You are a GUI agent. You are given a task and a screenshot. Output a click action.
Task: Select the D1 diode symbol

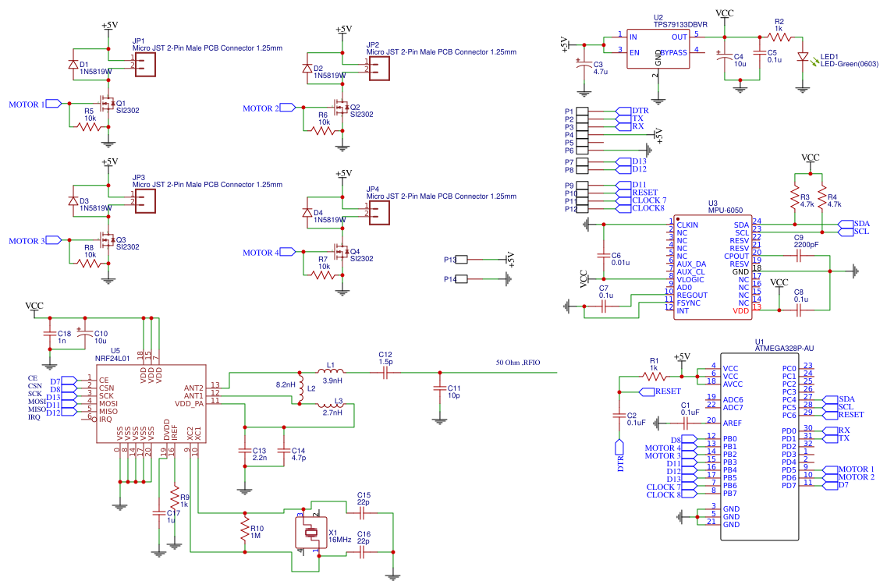point(73,65)
